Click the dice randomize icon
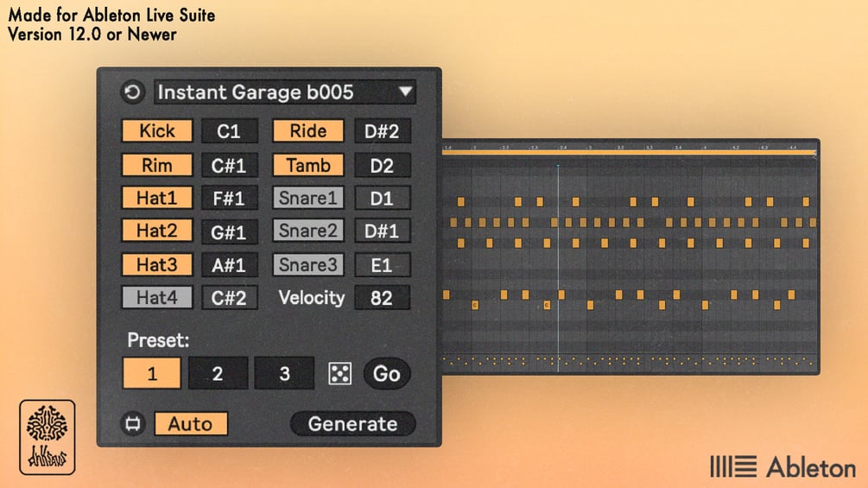The image size is (868, 488). click(x=339, y=373)
